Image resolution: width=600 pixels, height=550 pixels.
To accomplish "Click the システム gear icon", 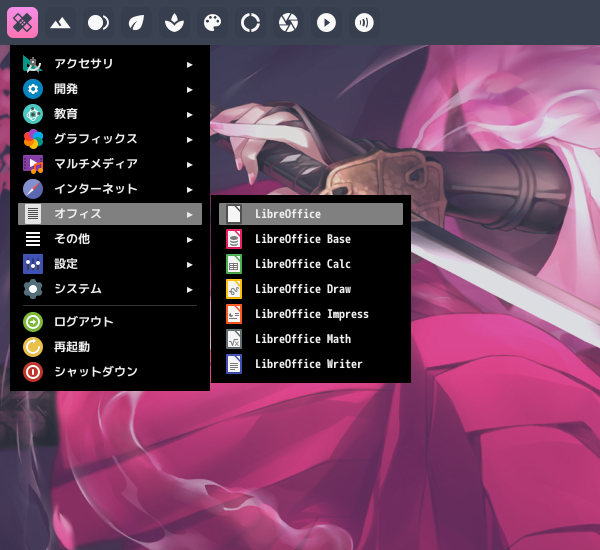I will tap(33, 289).
